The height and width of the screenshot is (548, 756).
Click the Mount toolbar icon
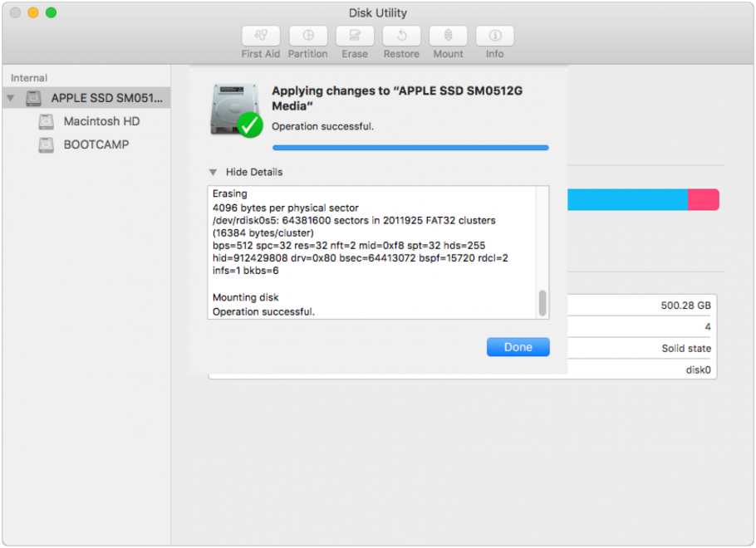(448, 36)
